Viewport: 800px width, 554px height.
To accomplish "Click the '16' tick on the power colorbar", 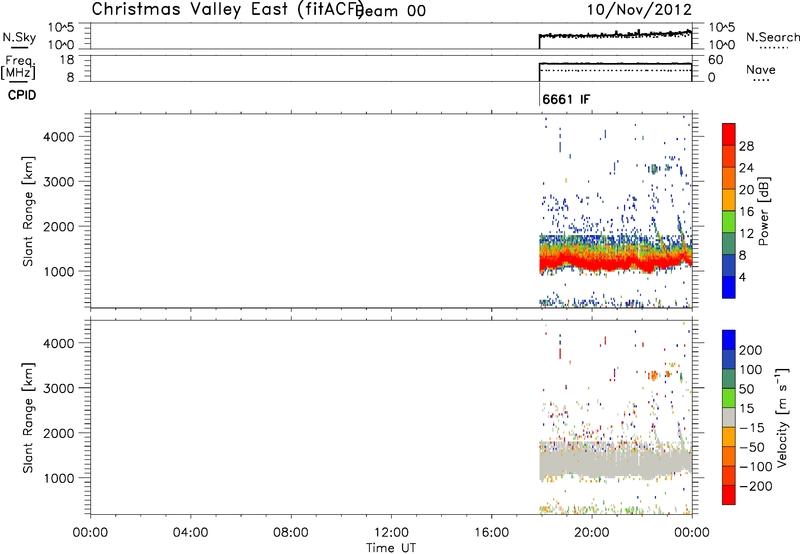I will (x=746, y=212).
